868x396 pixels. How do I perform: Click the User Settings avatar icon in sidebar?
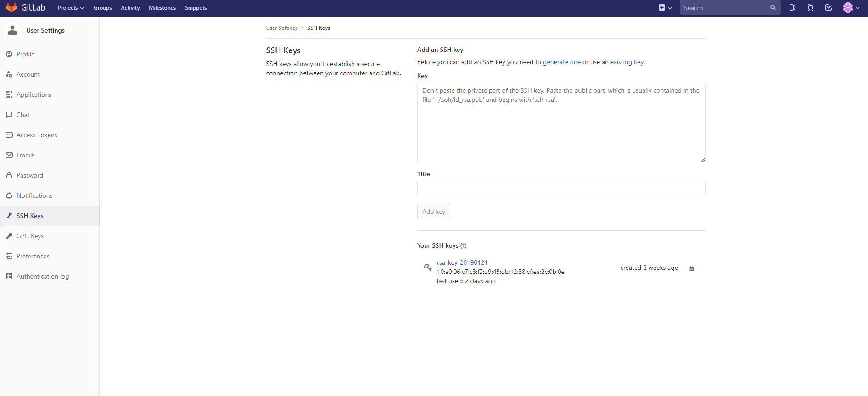12,30
